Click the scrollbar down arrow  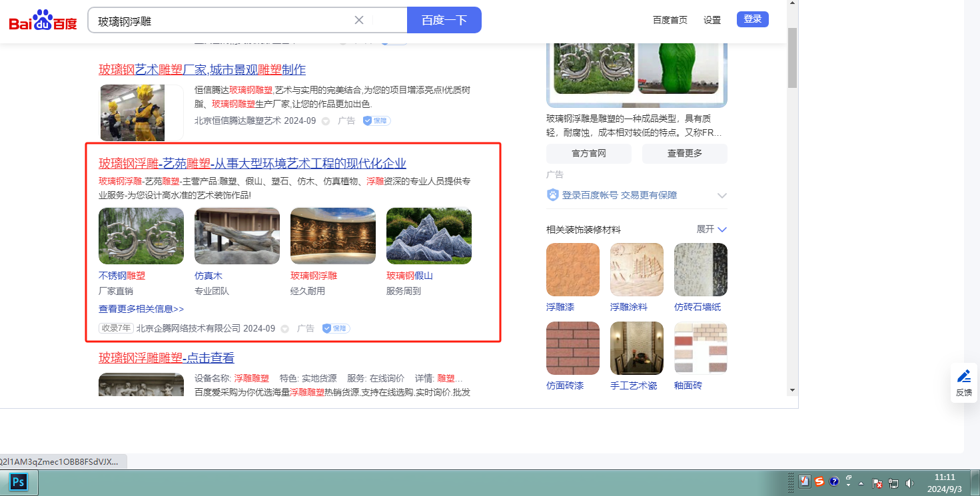click(x=792, y=390)
